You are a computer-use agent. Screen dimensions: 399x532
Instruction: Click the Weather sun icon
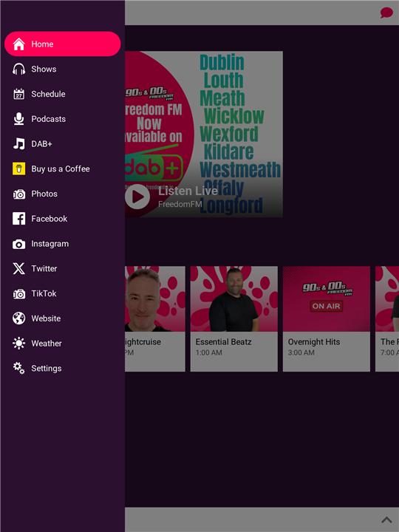pos(18,344)
